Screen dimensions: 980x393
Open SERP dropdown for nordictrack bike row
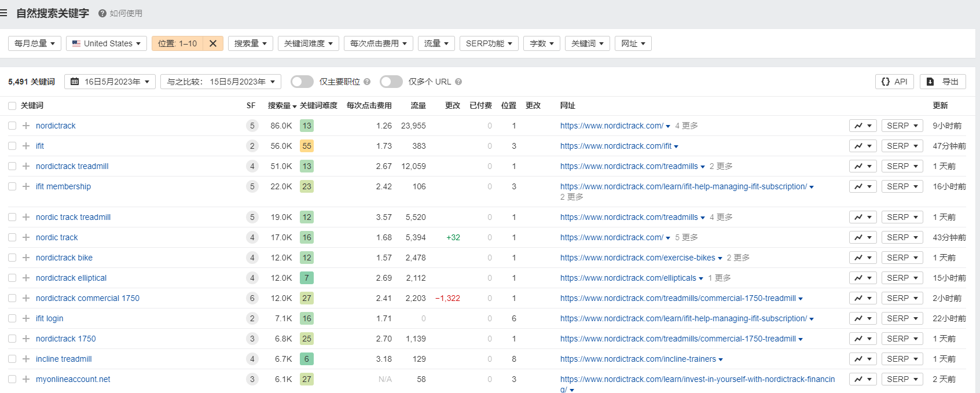[x=902, y=258]
